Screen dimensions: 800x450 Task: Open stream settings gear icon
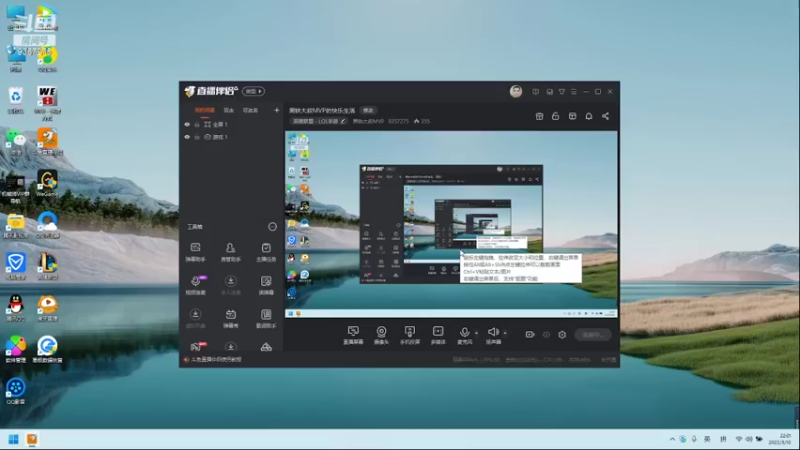[562, 335]
